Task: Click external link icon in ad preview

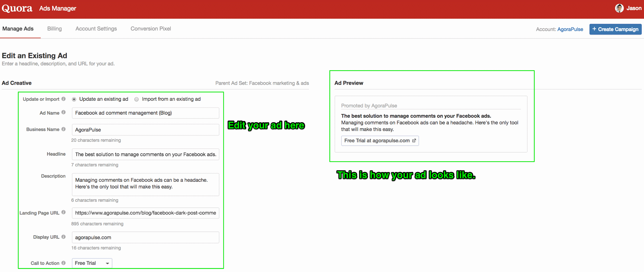Action: coord(414,141)
